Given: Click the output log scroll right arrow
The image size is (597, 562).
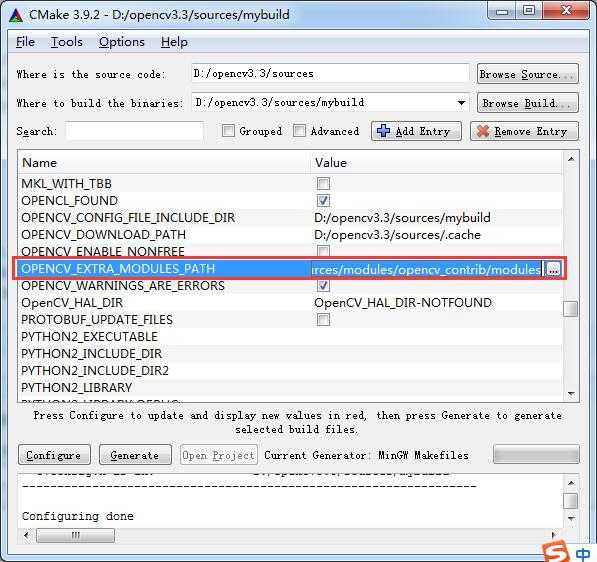Looking at the screenshot, I should pos(554,535).
